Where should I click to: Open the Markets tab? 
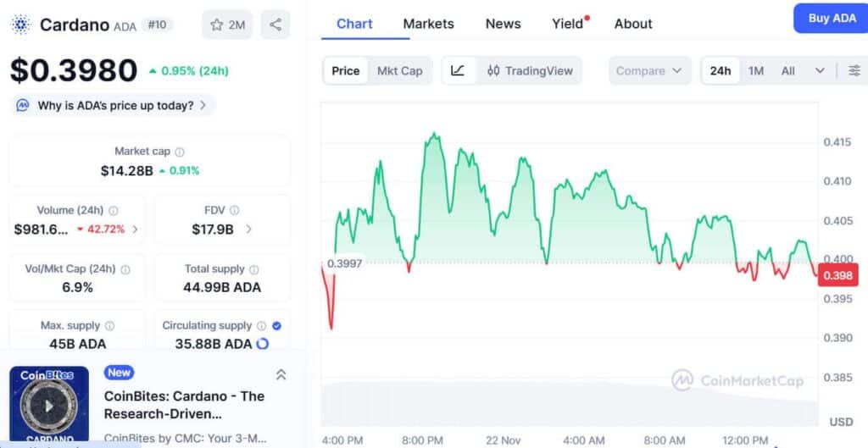click(428, 24)
